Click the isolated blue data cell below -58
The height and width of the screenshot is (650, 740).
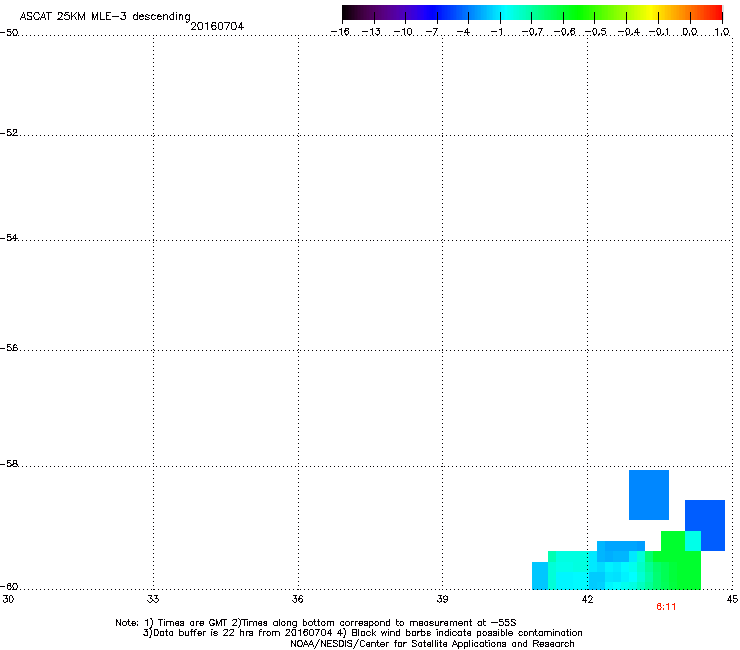[649, 495]
